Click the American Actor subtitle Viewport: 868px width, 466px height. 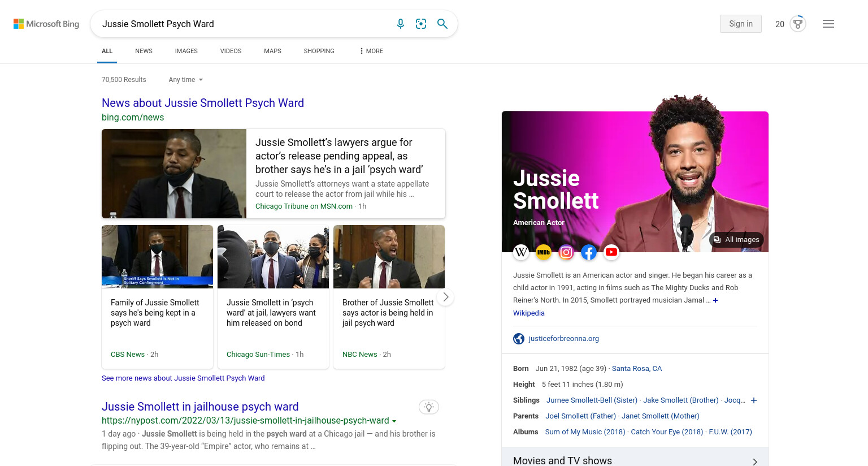click(x=539, y=223)
